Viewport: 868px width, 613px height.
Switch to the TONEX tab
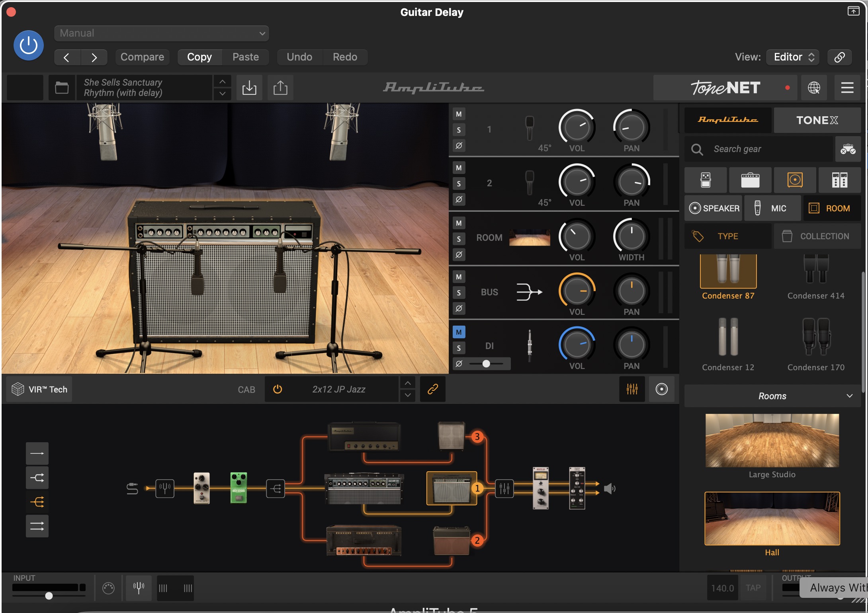click(817, 120)
